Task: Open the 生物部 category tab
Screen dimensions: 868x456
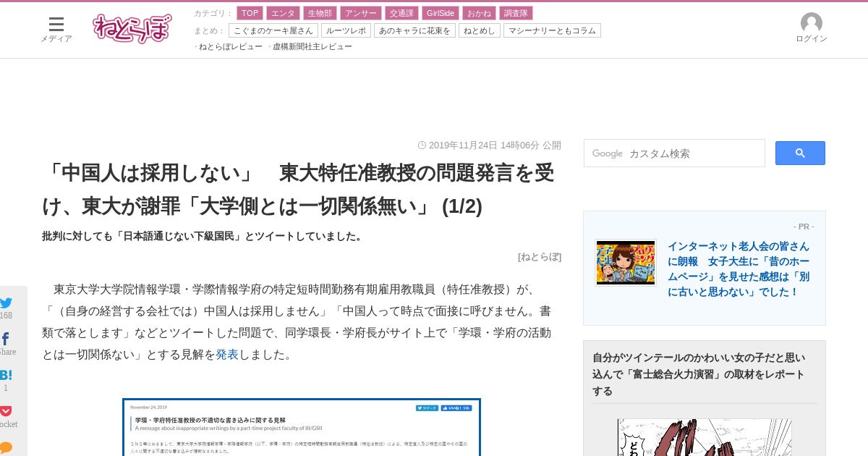Action: pos(320,13)
